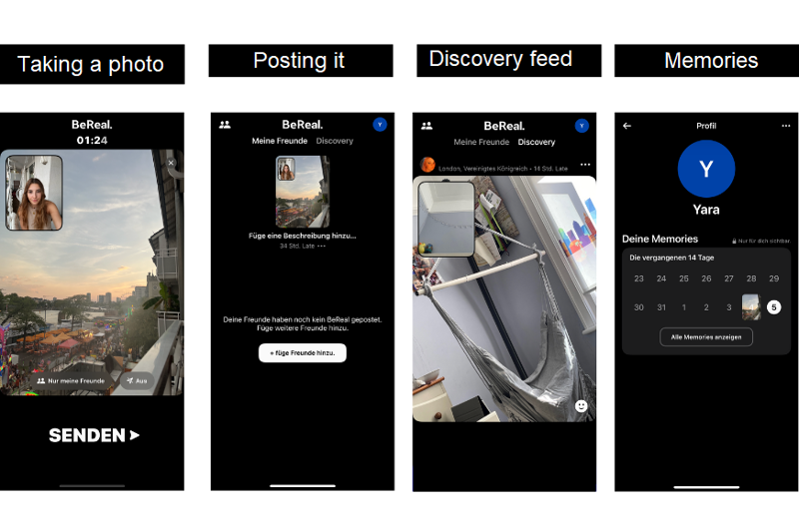This screenshot has width=799, height=532.
Task: Open profile avatar in Discovery feed screen
Action: click(x=582, y=126)
